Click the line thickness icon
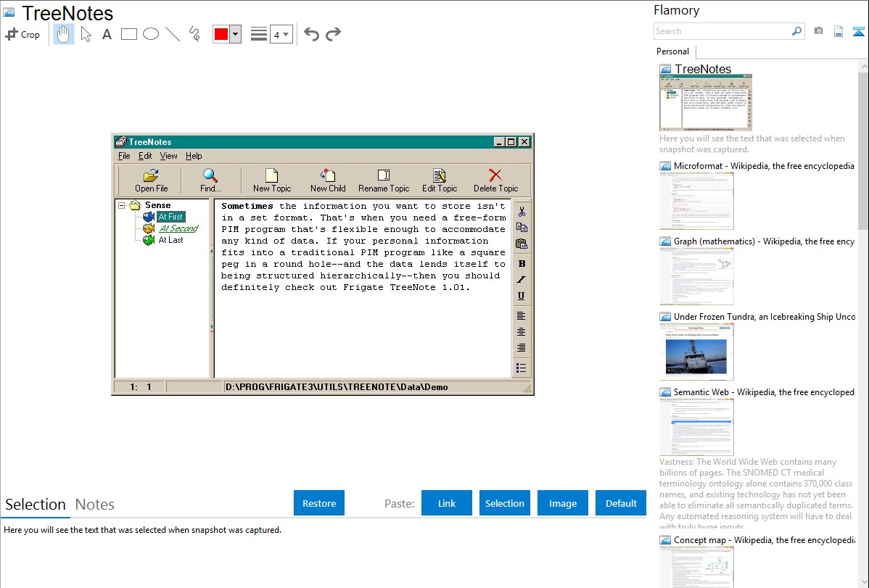 259,34
